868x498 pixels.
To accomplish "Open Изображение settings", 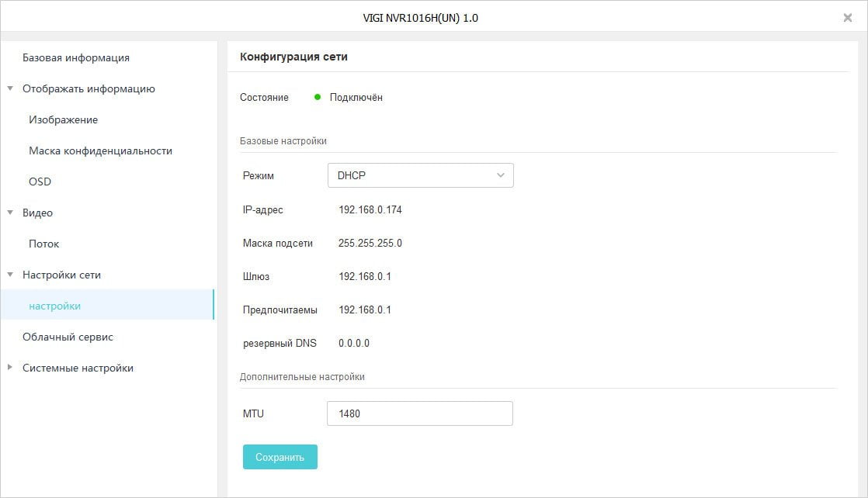I will (63, 119).
